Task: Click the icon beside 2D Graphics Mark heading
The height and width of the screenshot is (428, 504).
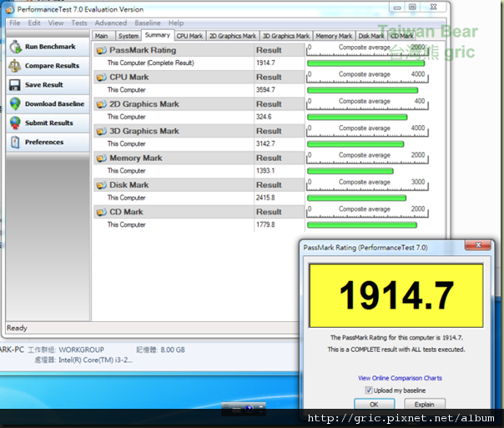Action: 101,104
